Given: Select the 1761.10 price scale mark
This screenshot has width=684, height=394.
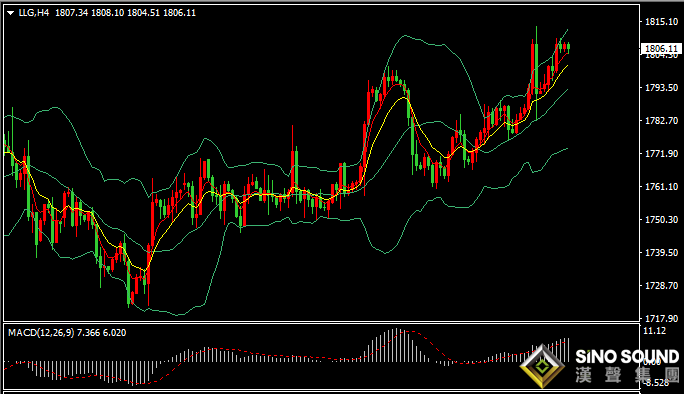Looking at the screenshot, I should tap(661, 187).
